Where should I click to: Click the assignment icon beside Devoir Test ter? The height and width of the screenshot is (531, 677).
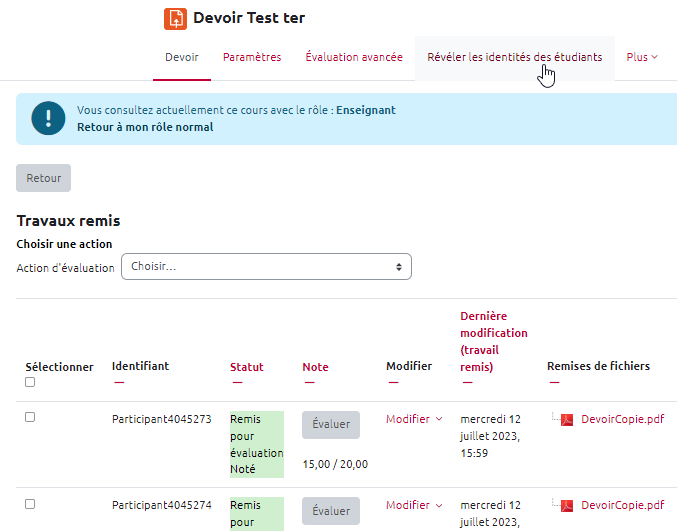pos(176,18)
